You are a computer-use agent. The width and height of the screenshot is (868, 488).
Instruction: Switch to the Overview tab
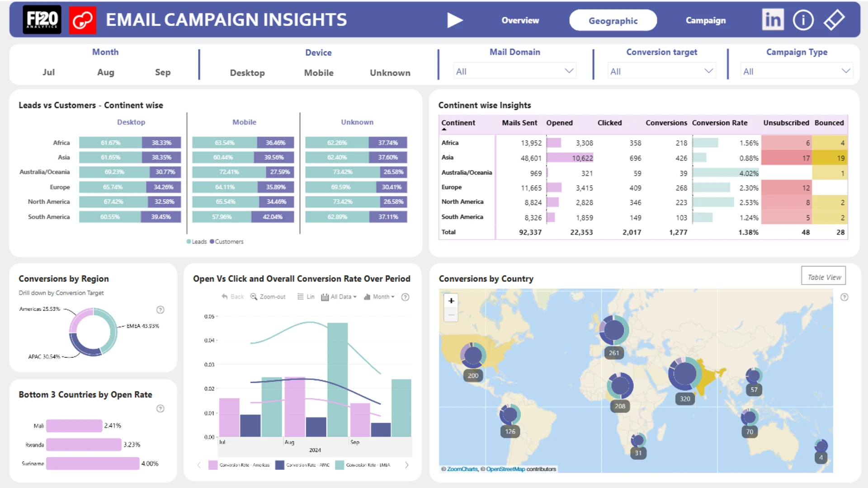click(x=520, y=20)
